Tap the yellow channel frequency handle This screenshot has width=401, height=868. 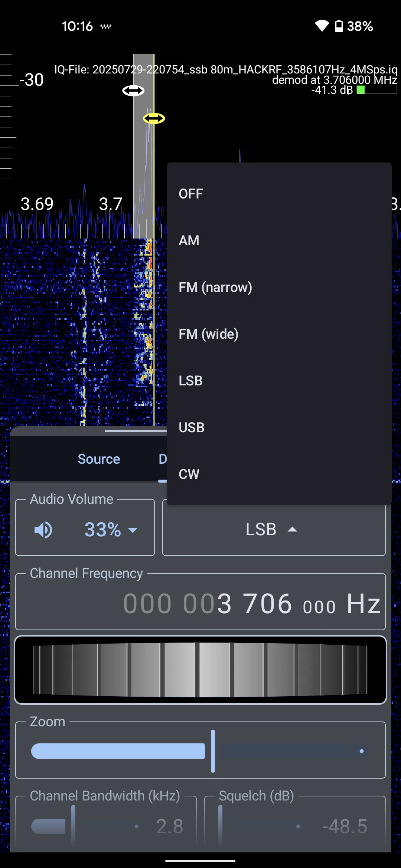tap(154, 118)
